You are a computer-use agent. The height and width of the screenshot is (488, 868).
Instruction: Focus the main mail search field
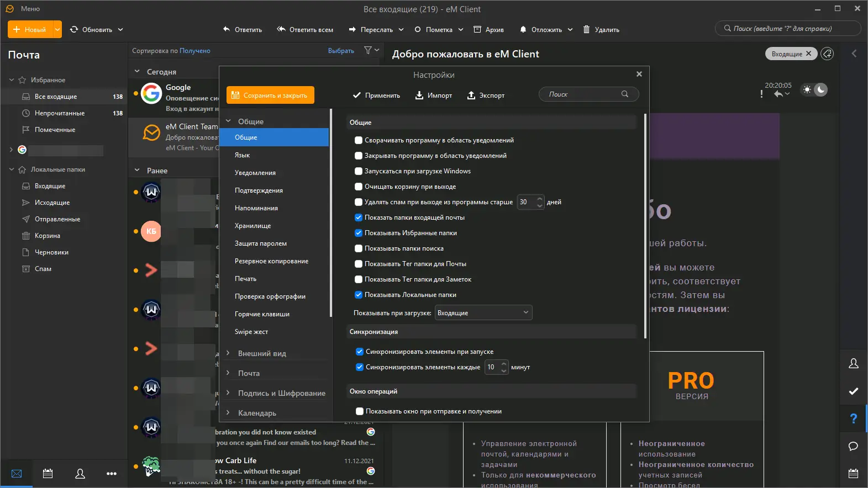(x=788, y=29)
